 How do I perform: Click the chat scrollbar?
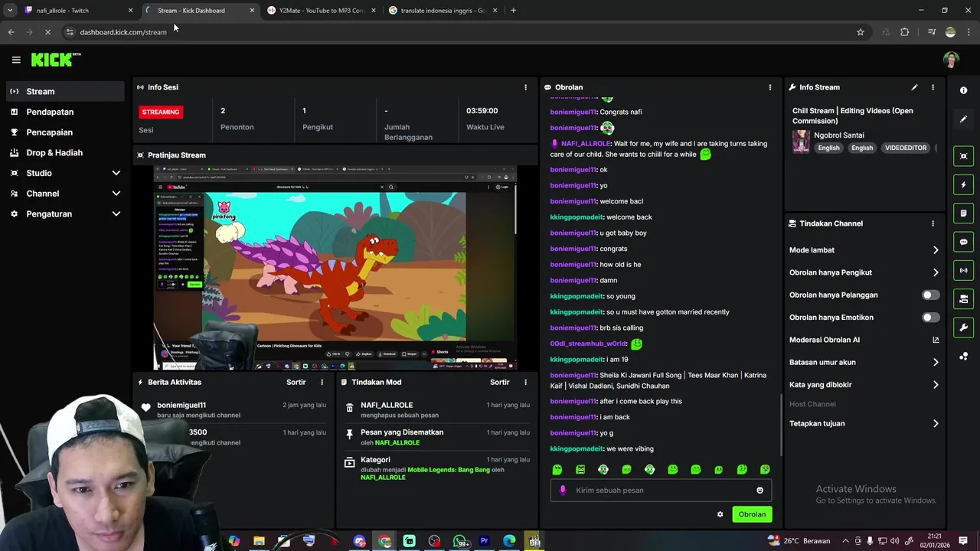coord(781,425)
